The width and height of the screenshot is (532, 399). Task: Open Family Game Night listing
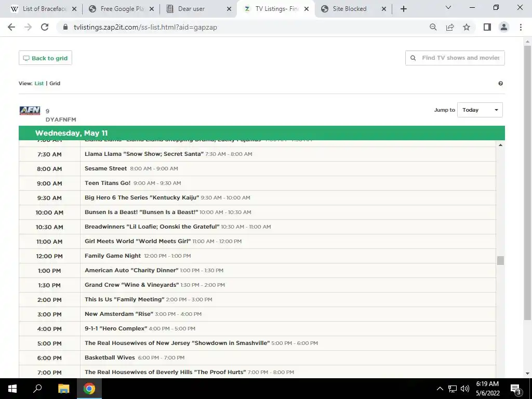tap(113, 256)
